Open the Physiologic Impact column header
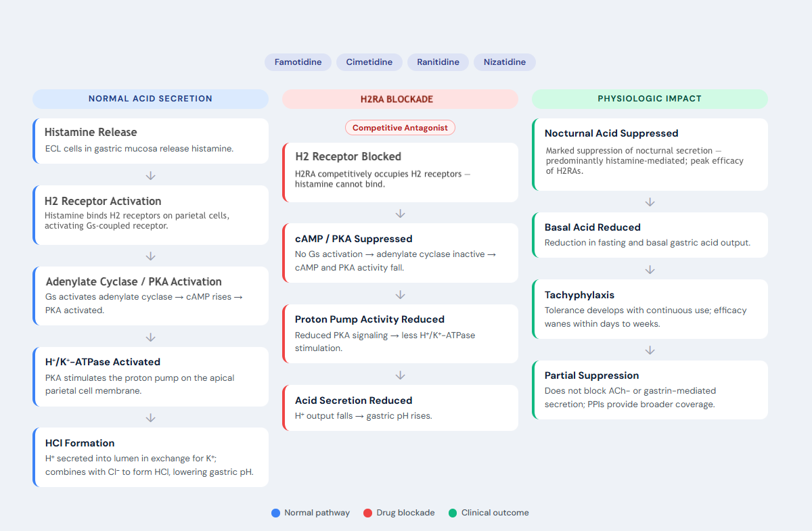 point(650,99)
